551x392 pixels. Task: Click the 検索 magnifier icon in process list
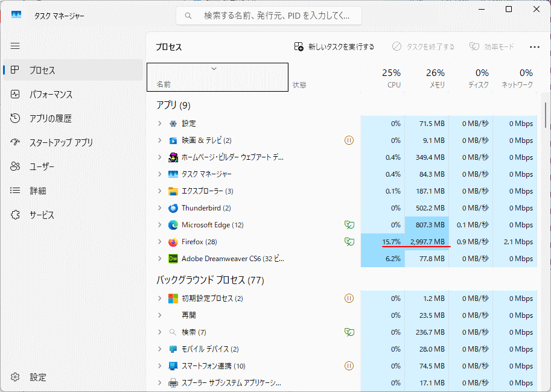[173, 332]
